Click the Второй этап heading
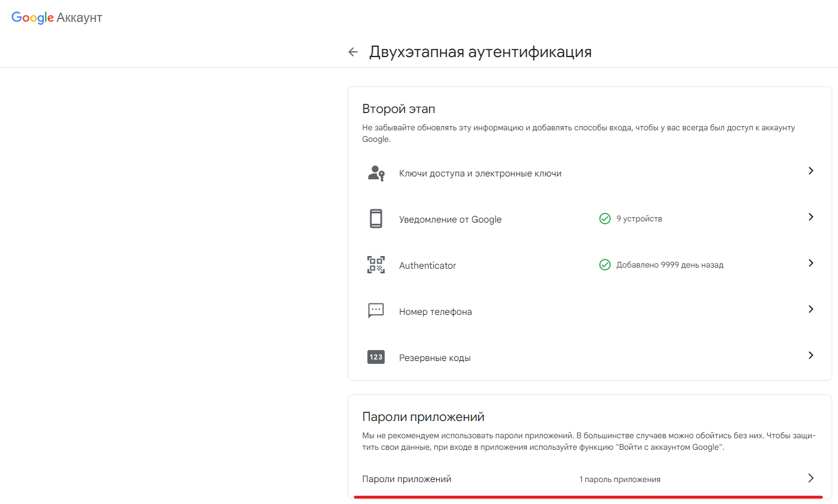The width and height of the screenshot is (838, 504). tap(399, 109)
